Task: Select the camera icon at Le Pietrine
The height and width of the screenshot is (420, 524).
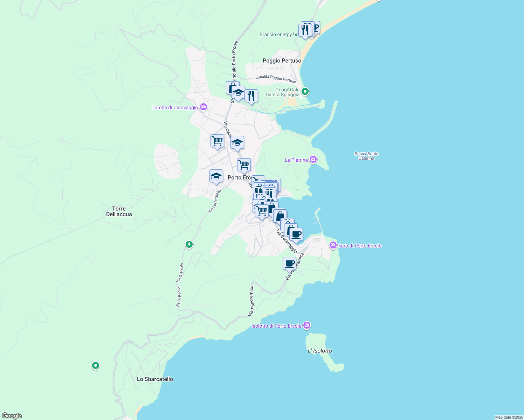Action: pyautogui.click(x=313, y=159)
